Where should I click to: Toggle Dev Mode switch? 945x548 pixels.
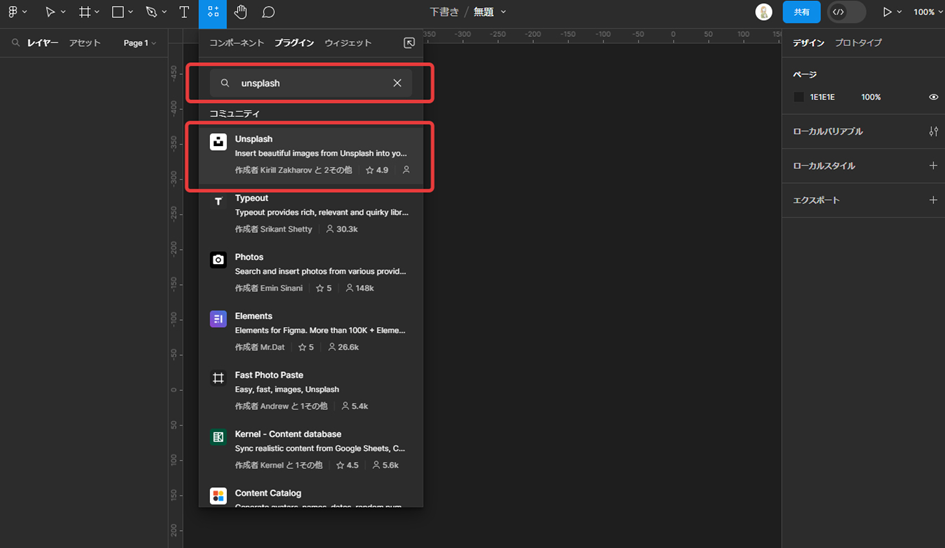coord(846,12)
